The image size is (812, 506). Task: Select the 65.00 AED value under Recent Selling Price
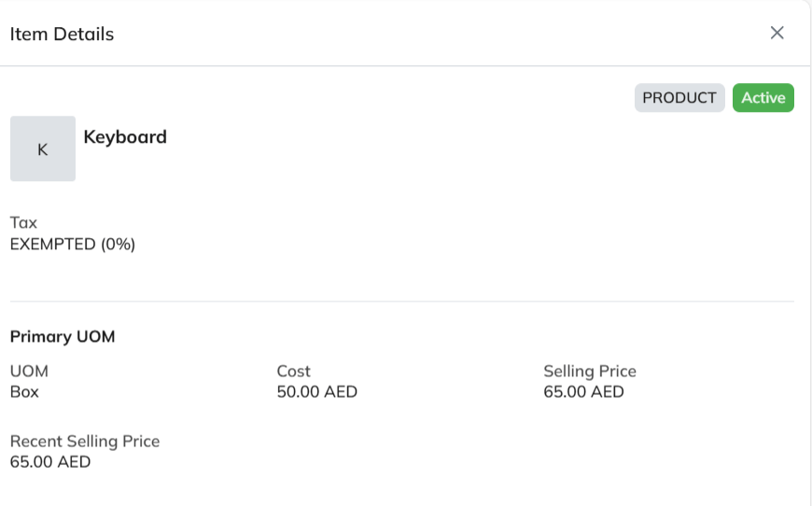coord(50,462)
